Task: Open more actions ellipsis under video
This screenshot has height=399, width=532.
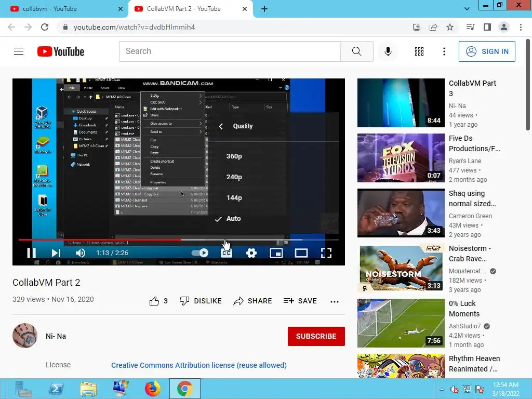Action: click(x=335, y=301)
